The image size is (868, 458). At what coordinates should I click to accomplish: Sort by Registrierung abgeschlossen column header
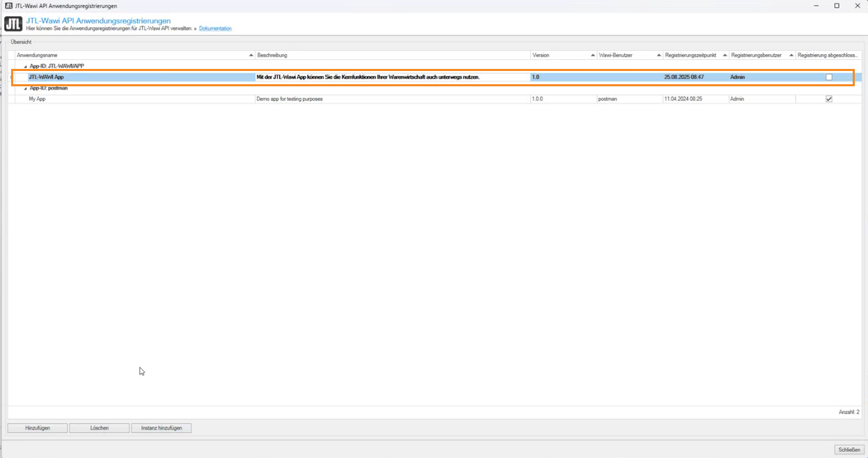(x=827, y=56)
